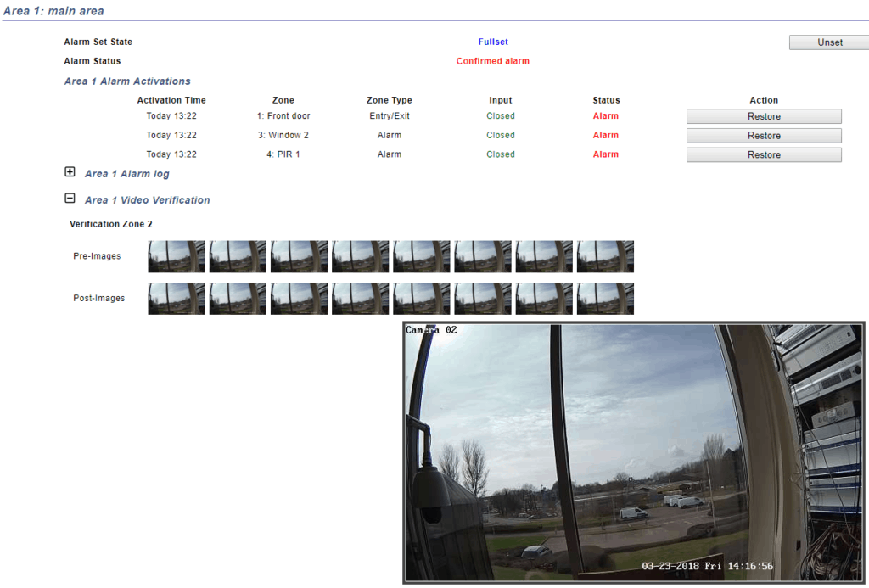Viewport: 869px width, 588px height.
Task: Select the final Post-Images thumbnail
Action: tap(605, 298)
